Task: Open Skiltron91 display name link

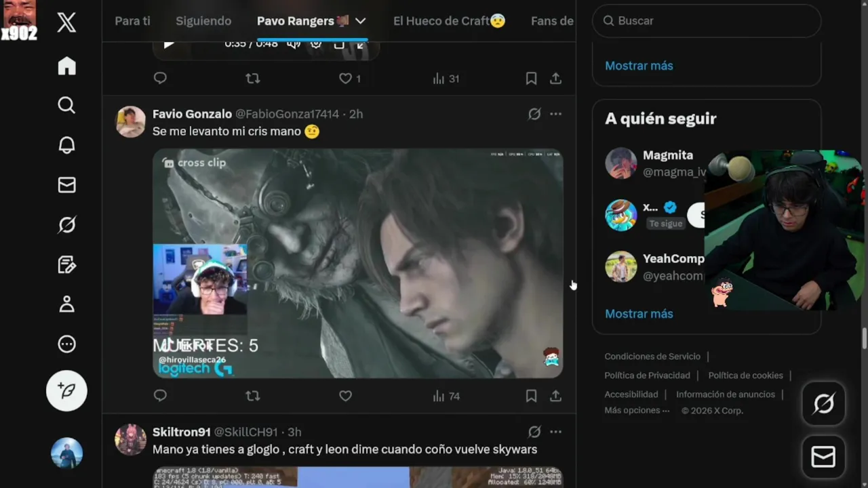Action: tap(182, 432)
